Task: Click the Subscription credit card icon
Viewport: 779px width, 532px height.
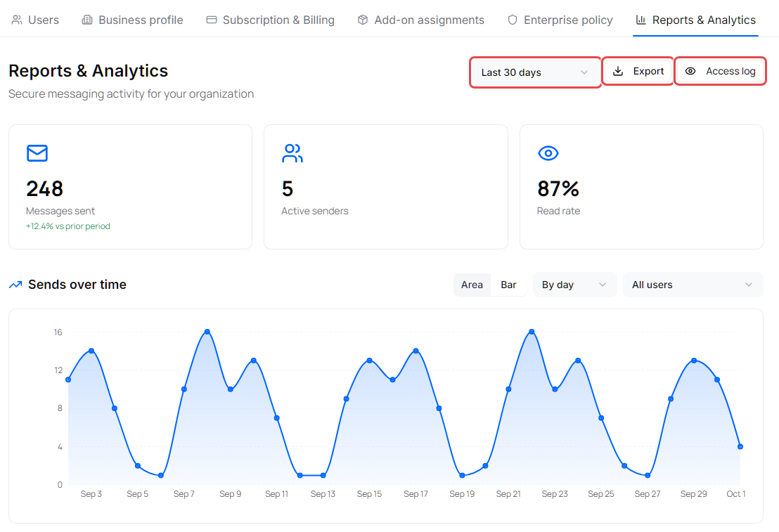Action: (x=212, y=20)
